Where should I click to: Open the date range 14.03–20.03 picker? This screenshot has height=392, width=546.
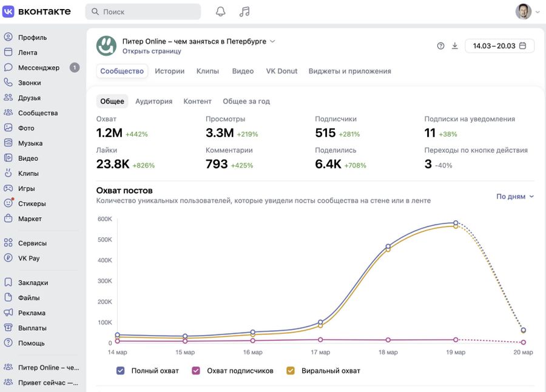499,46
